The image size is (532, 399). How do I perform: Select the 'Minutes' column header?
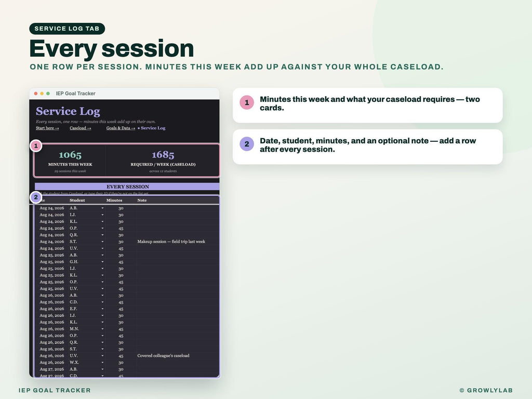click(114, 200)
